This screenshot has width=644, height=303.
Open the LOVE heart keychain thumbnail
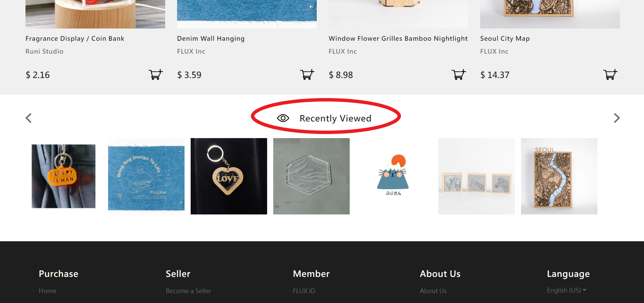(229, 176)
